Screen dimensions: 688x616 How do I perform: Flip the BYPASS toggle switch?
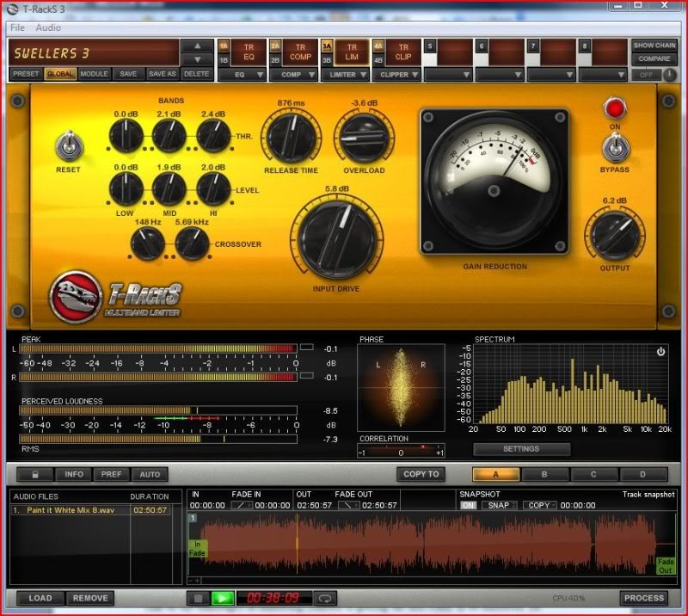(615, 147)
